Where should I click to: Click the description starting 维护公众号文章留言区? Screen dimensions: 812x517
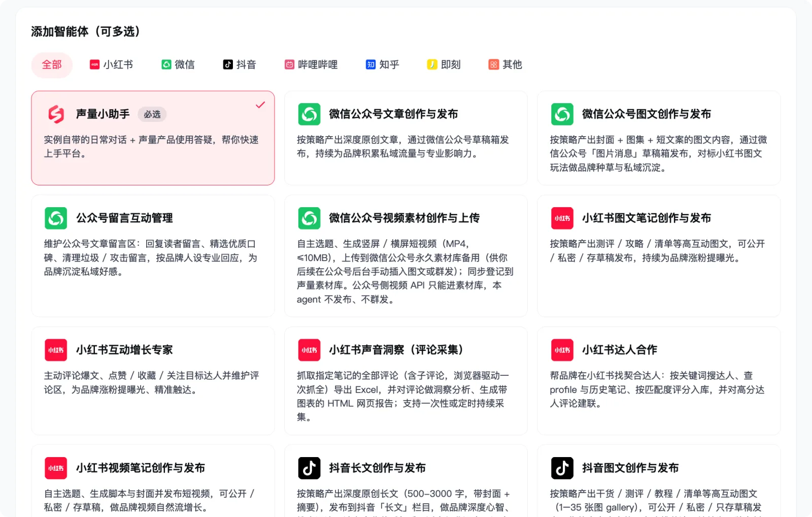[151, 258]
